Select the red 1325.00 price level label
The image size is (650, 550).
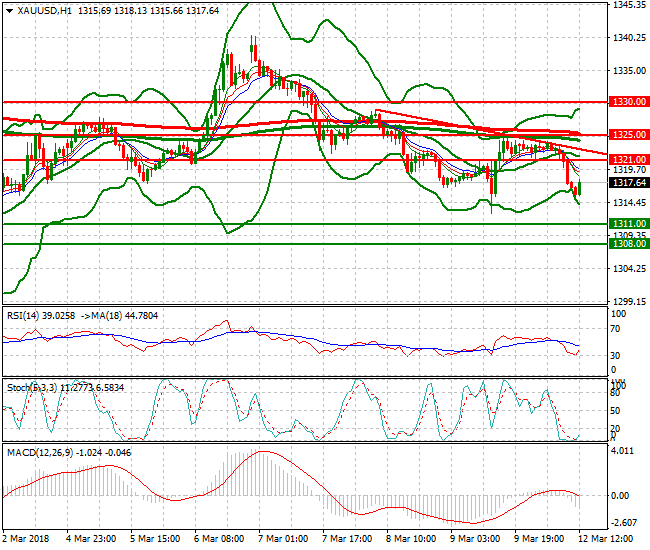tap(628, 134)
